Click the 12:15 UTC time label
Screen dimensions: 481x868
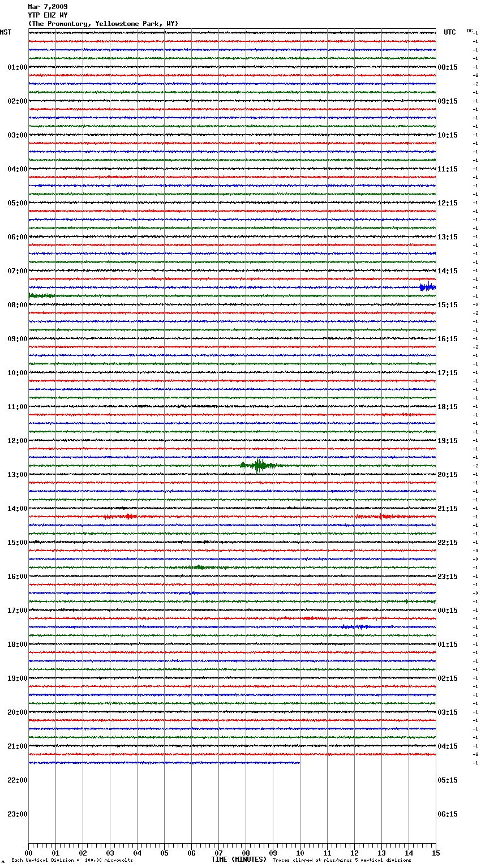(448, 203)
